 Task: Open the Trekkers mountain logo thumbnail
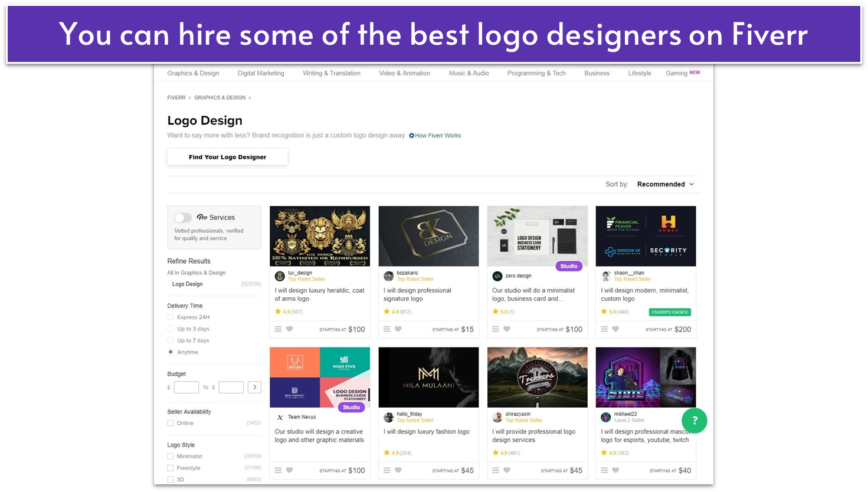coord(537,377)
